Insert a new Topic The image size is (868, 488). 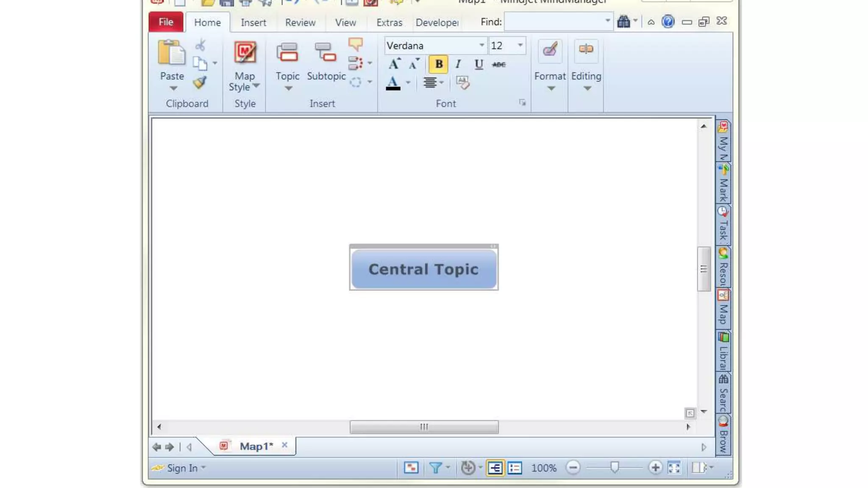pos(287,53)
